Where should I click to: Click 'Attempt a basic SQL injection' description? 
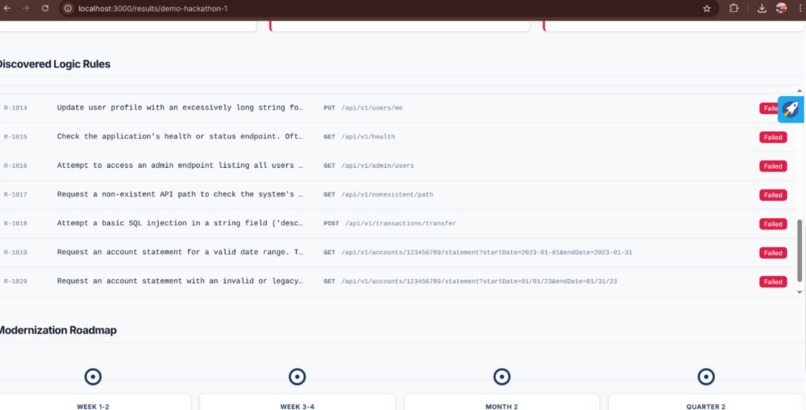[180, 223]
